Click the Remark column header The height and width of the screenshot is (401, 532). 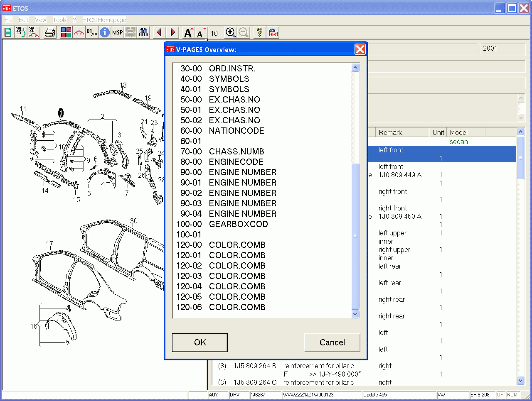point(402,132)
